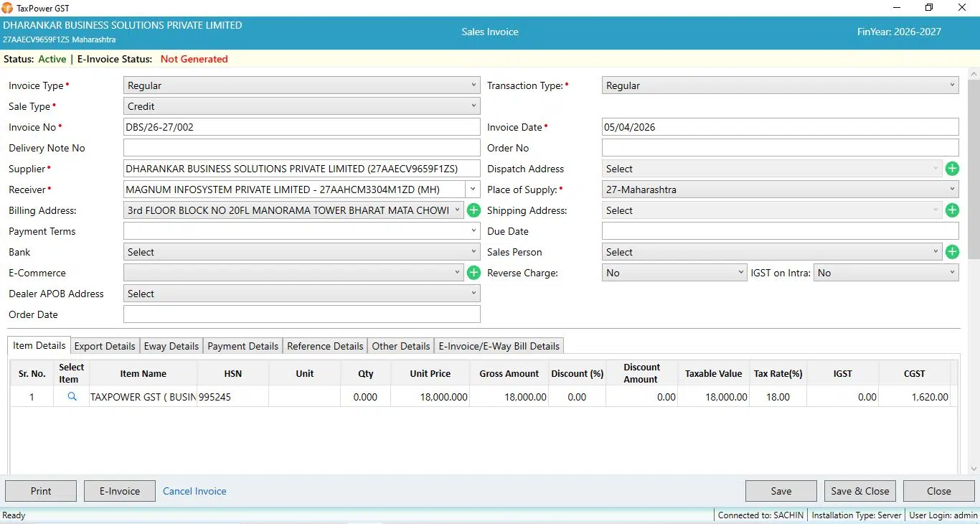Click the Delivery Note No field
Screen dimensions: 980x524
click(x=302, y=148)
